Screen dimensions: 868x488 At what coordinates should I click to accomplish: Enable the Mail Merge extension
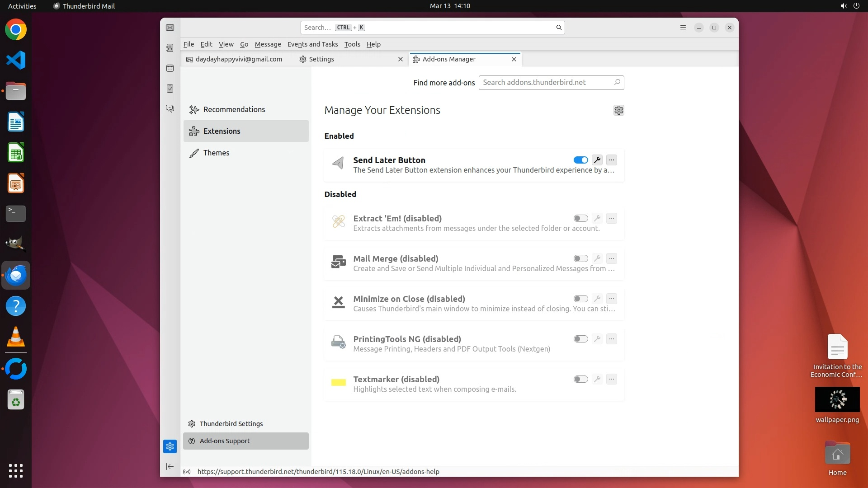point(580,258)
